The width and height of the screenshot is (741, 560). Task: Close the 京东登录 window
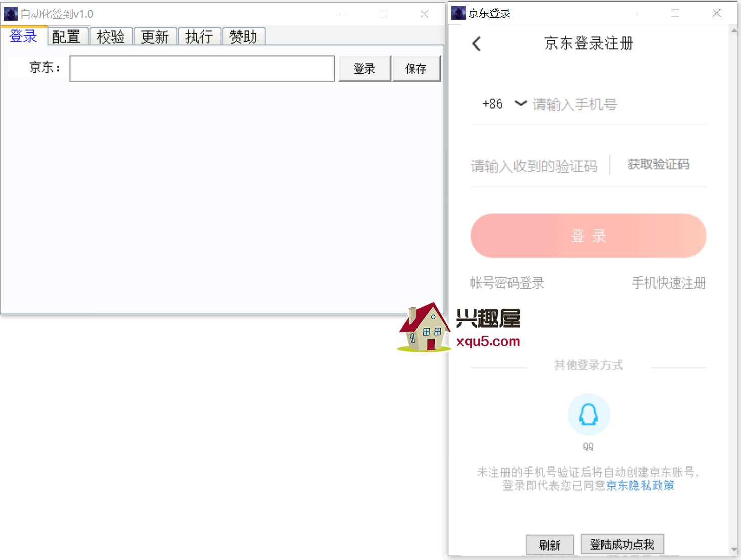pyautogui.click(x=716, y=13)
